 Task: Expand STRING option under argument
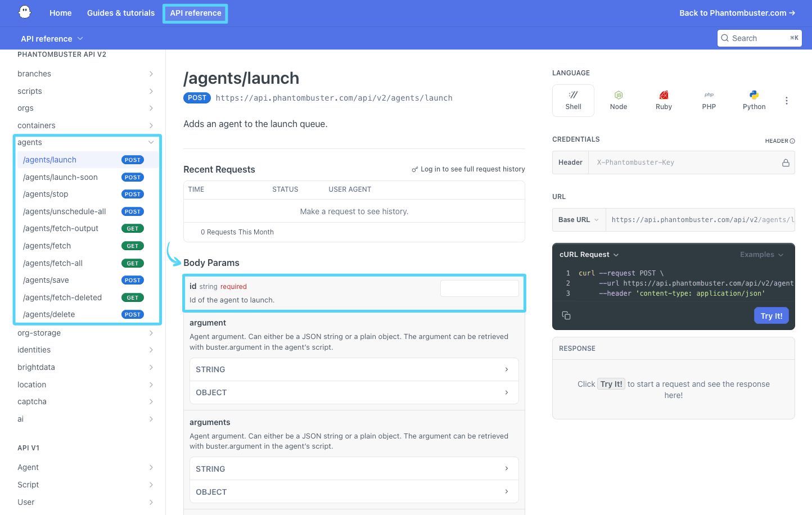354,369
